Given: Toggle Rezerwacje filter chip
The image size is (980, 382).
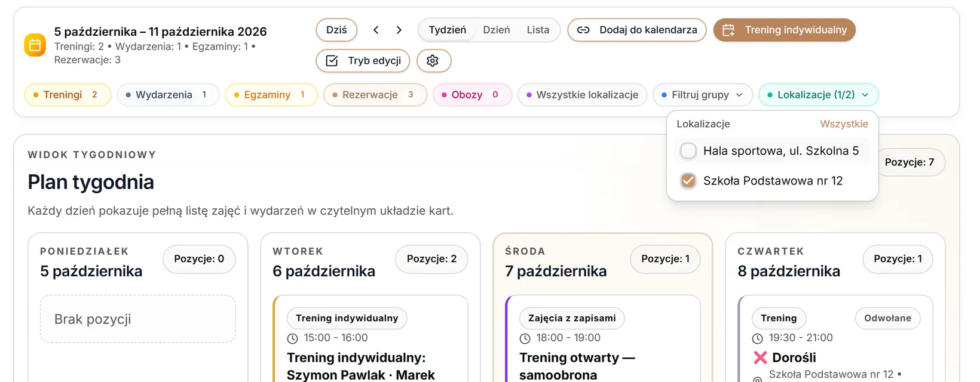Looking at the screenshot, I should (375, 95).
